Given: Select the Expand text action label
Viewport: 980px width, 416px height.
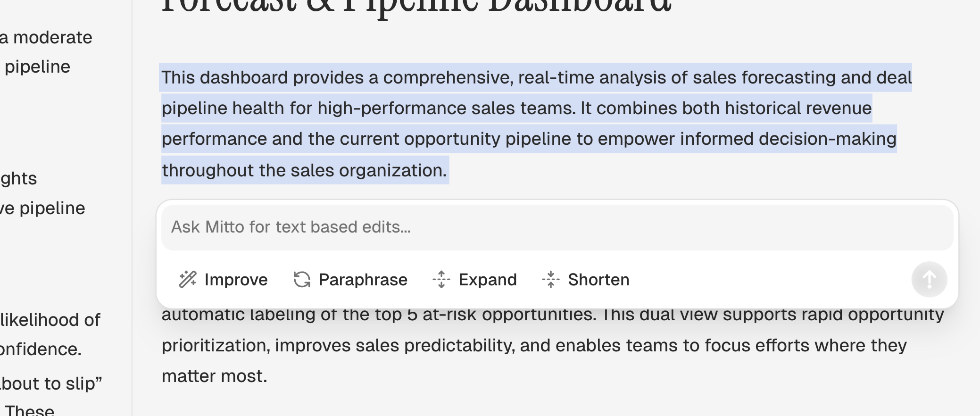Looking at the screenshot, I should tap(488, 280).
